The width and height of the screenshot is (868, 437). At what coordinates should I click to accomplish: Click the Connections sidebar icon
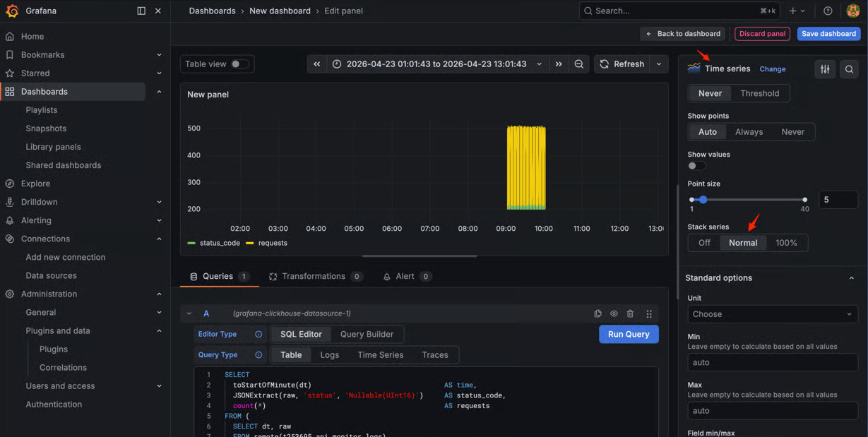coord(10,239)
